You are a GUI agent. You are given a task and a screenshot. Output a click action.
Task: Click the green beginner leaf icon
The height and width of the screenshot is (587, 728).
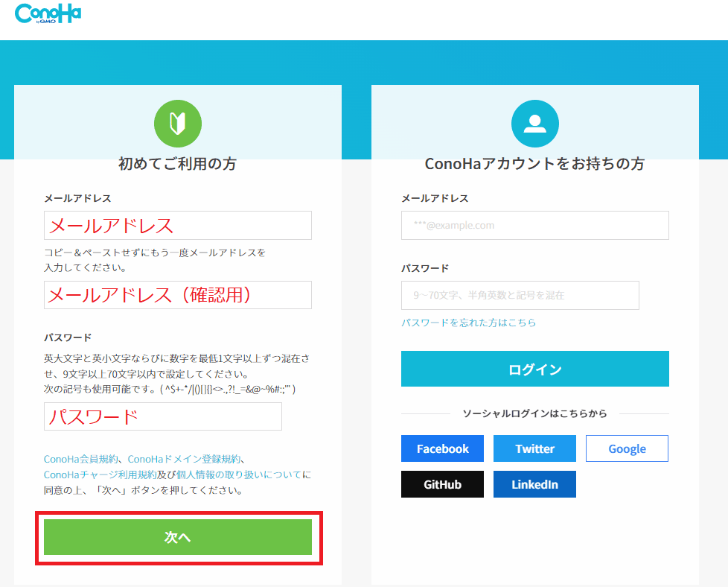178,124
